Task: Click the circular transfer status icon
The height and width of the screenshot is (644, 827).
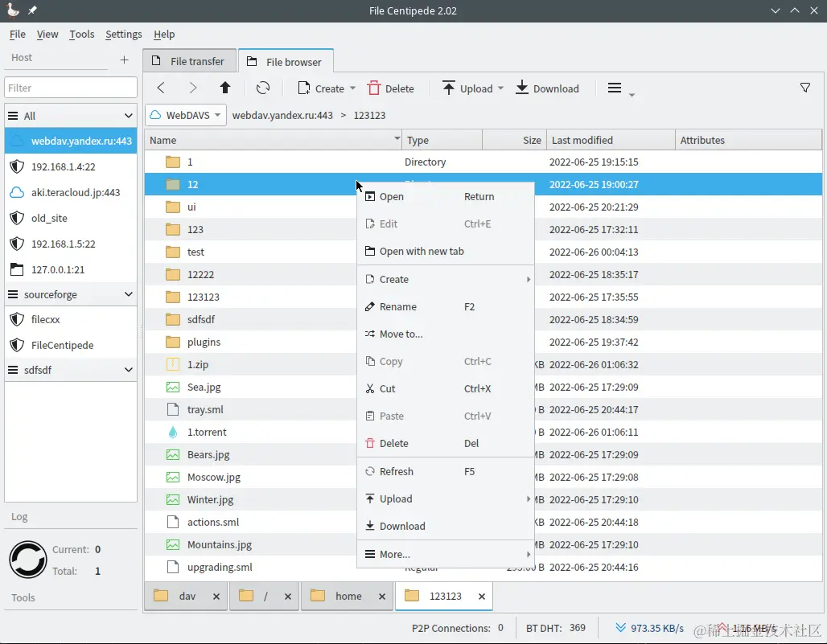Action: pos(28,560)
